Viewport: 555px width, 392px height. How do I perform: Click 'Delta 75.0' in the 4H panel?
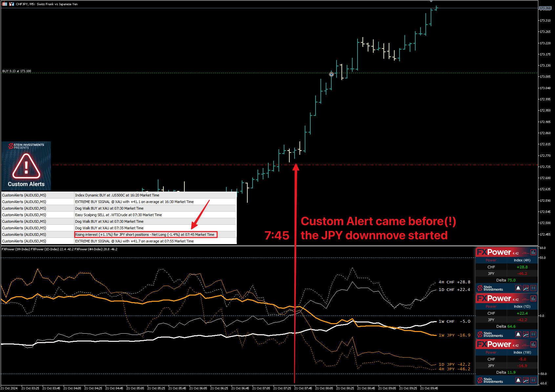click(x=506, y=280)
